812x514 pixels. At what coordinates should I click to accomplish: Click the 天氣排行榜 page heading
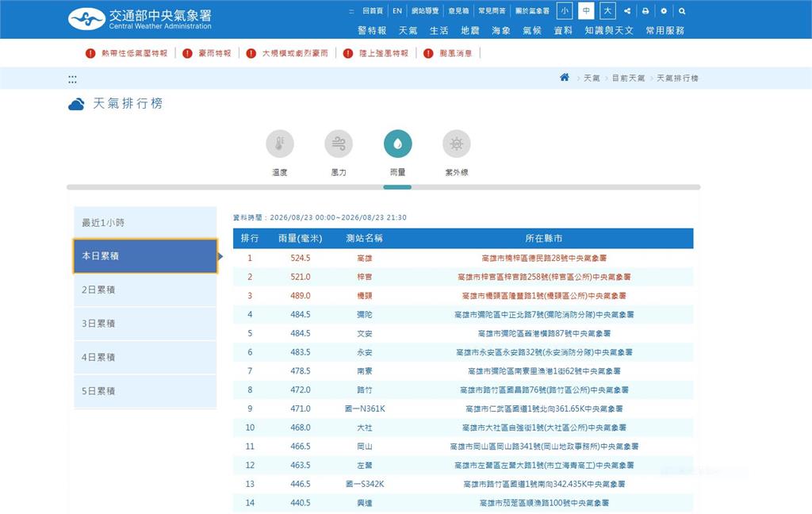tap(128, 104)
